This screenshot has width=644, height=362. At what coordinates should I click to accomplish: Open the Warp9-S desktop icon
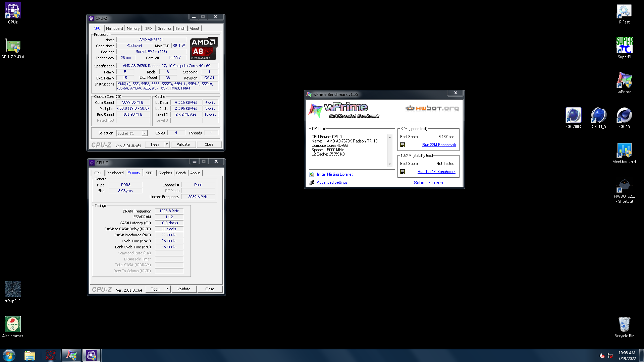[x=13, y=292]
